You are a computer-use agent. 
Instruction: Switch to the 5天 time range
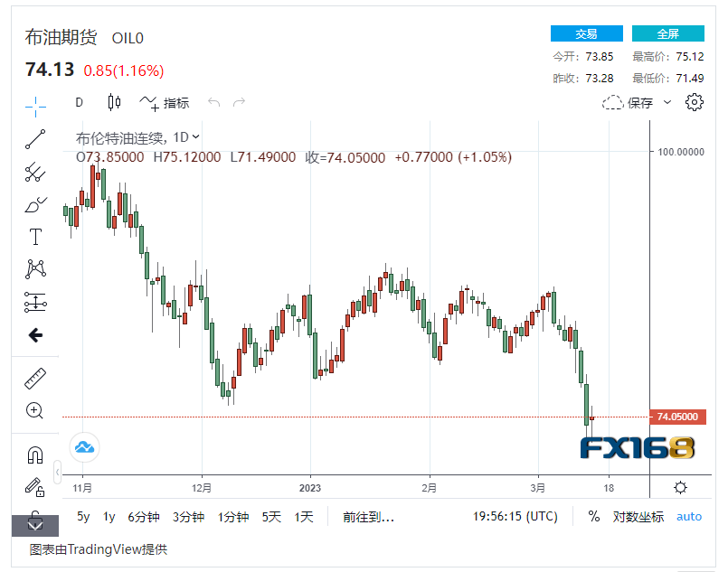pyautogui.click(x=271, y=517)
